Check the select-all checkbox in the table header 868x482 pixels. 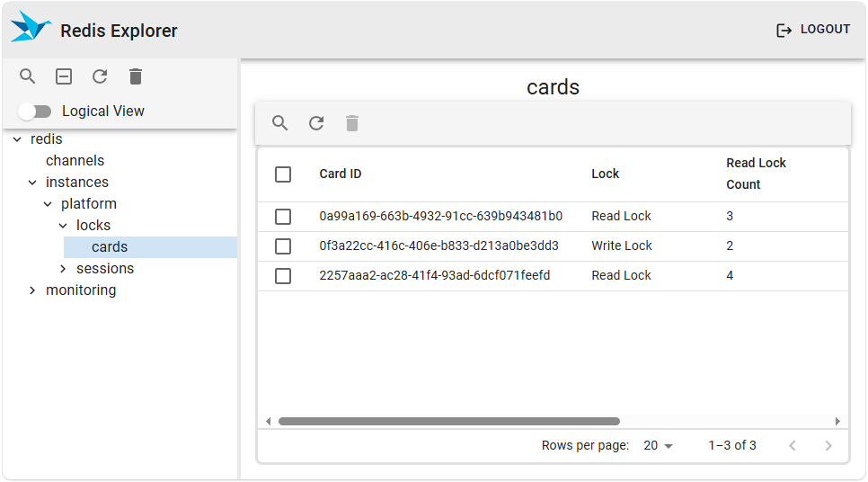click(x=283, y=174)
